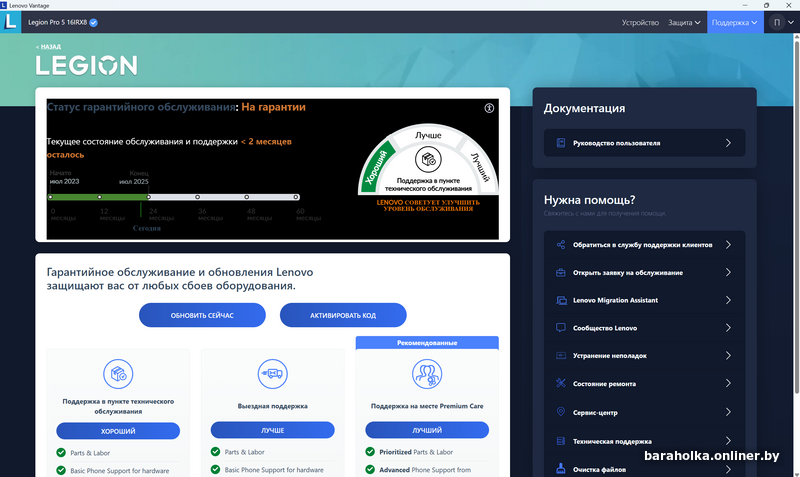
Task: Open chevron for Состояние ремонта row
Action: [x=729, y=383]
